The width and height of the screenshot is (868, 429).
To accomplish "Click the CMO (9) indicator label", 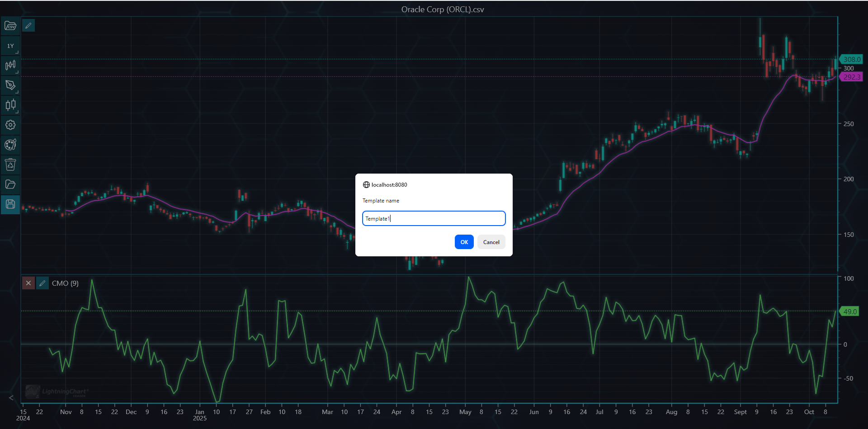I will (65, 283).
